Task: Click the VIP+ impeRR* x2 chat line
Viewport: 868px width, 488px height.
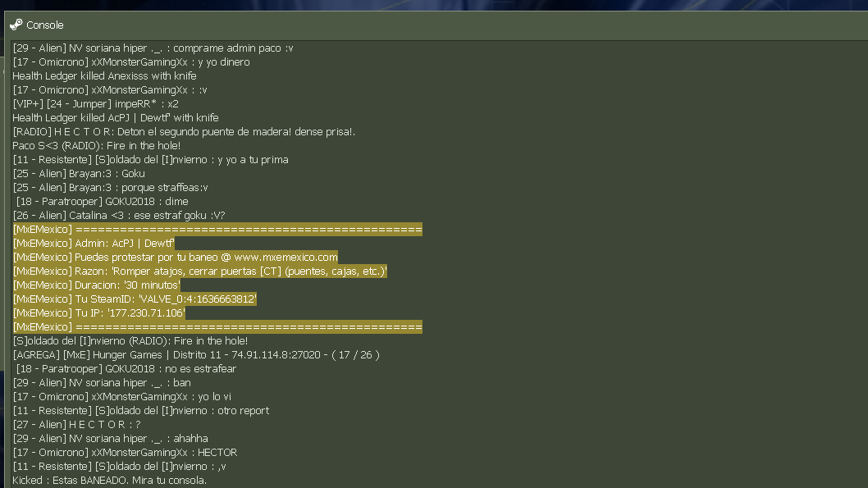Action: click(x=95, y=104)
